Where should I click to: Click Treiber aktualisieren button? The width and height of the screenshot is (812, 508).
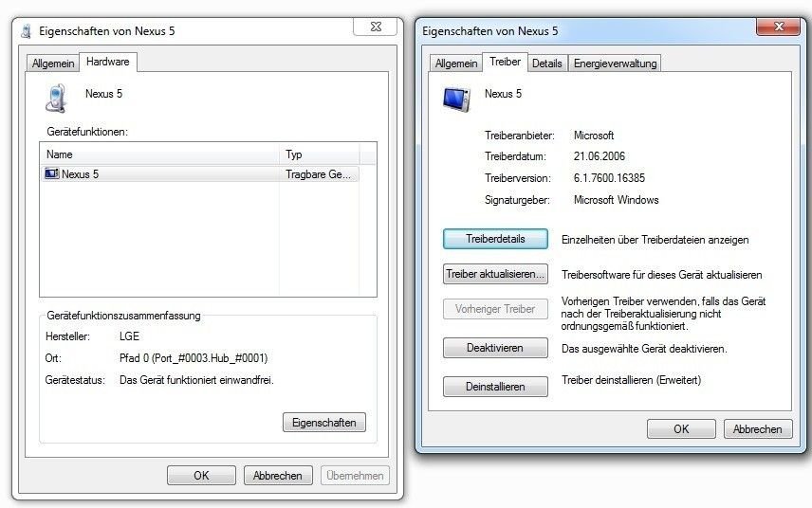coord(495,274)
